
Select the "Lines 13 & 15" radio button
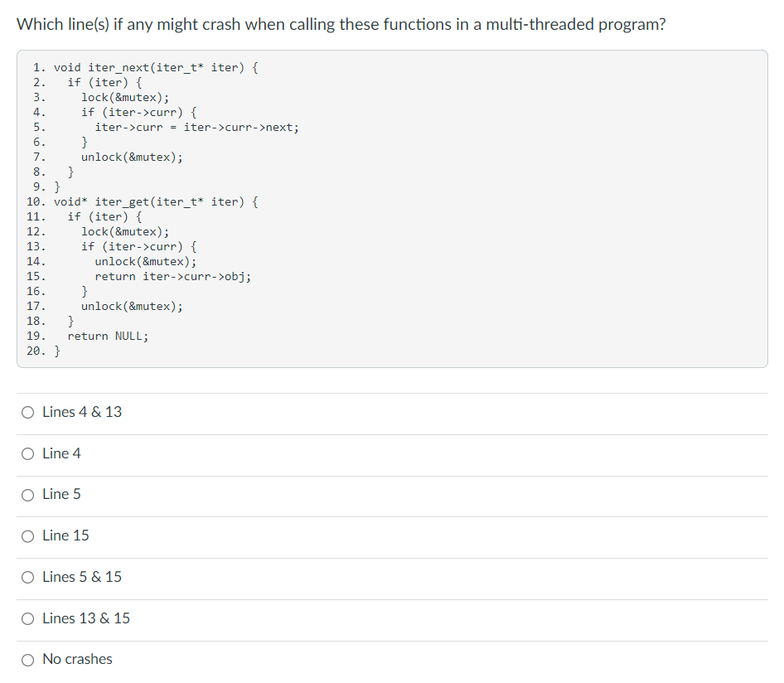tap(27, 618)
